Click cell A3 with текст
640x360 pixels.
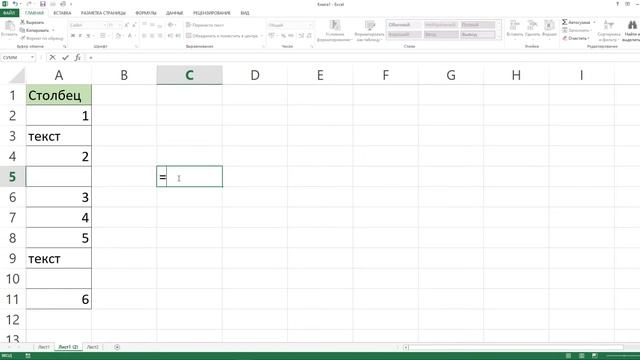click(x=59, y=136)
